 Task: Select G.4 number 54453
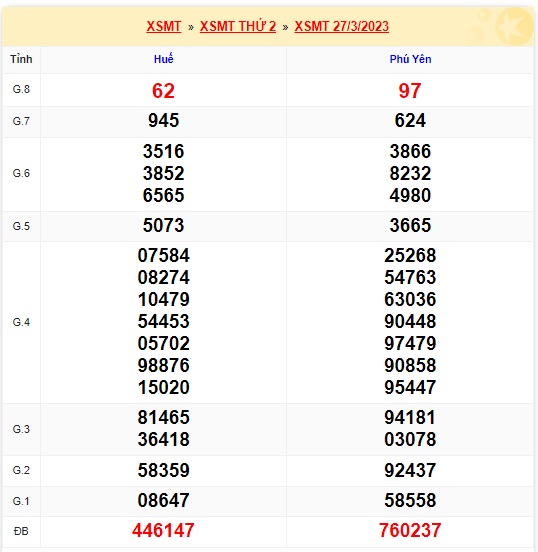tap(163, 321)
